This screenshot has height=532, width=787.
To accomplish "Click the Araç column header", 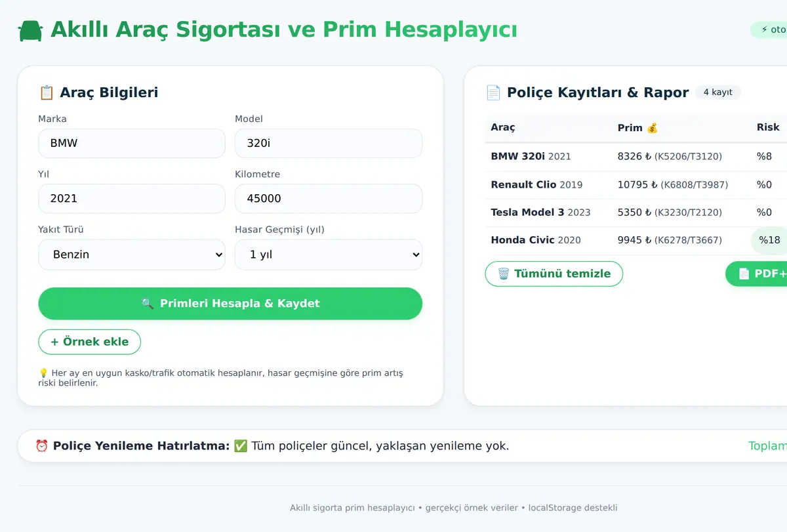I will [x=503, y=127].
